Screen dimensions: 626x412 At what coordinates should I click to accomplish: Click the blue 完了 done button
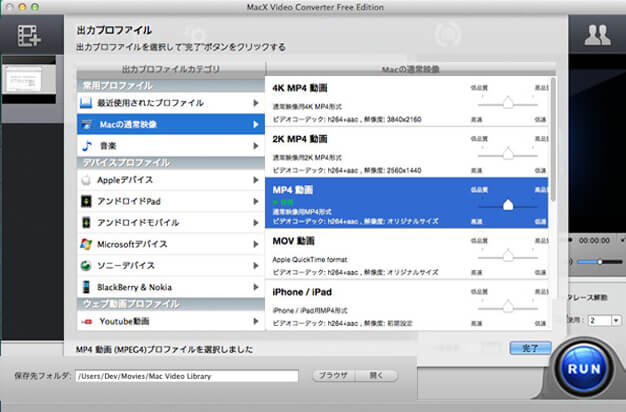[530, 348]
